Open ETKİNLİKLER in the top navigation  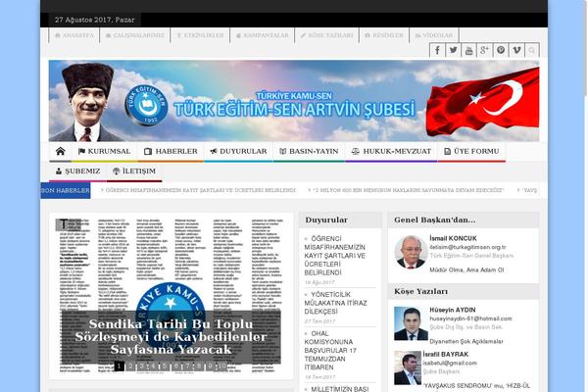tap(200, 35)
